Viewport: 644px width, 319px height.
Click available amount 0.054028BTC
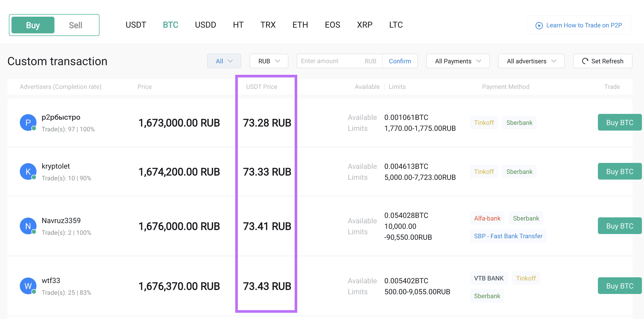pyautogui.click(x=406, y=215)
